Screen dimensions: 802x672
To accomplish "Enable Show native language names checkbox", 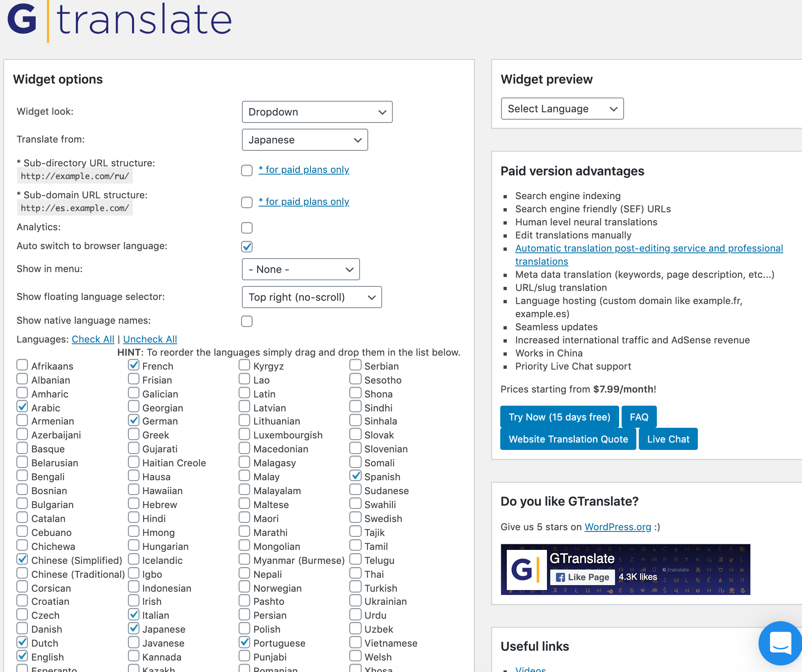I will coord(247,321).
